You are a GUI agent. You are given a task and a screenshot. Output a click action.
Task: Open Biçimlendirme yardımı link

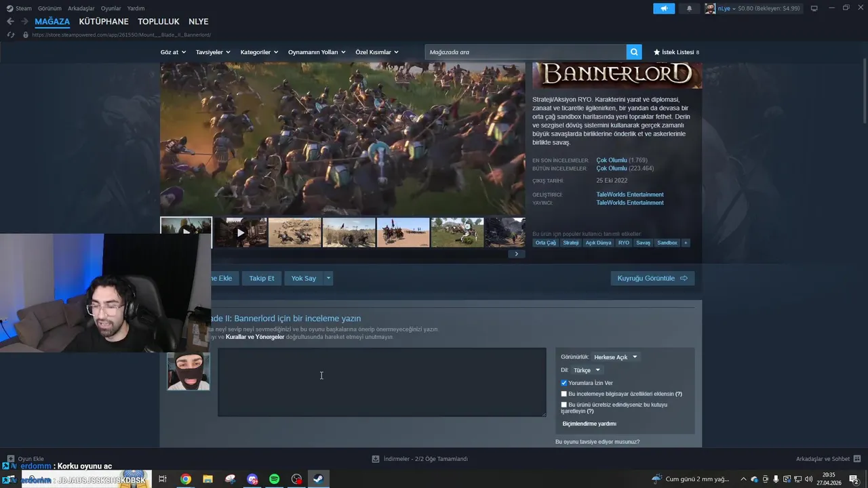coord(589,424)
